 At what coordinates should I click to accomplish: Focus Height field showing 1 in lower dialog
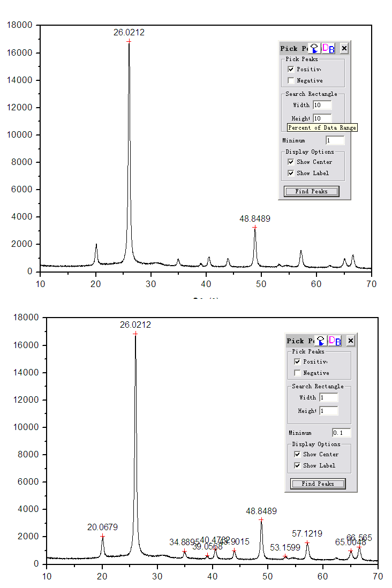click(329, 411)
